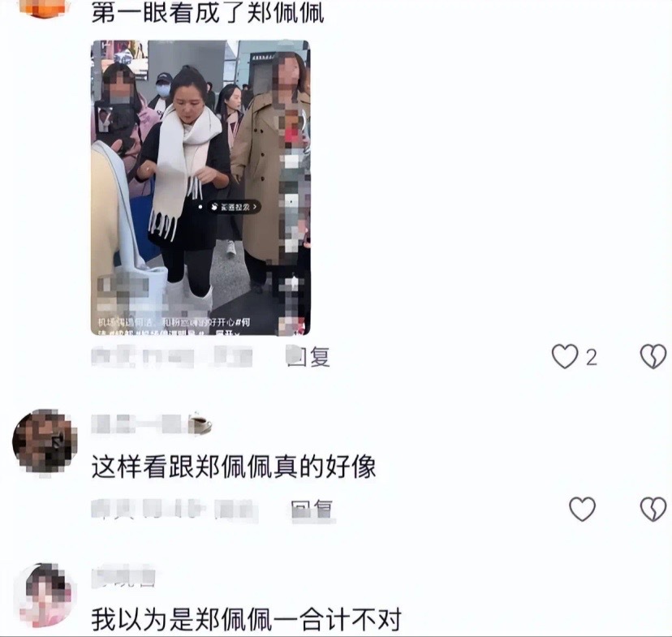The height and width of the screenshot is (637, 672).
Task: Like the first comment with the heart icon
Action: [564, 356]
